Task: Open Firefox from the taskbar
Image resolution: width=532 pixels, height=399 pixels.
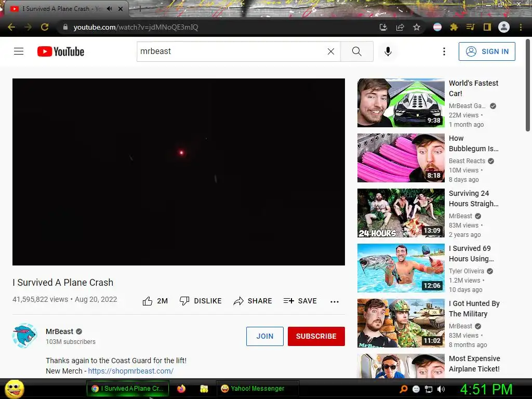Action: [x=181, y=389]
